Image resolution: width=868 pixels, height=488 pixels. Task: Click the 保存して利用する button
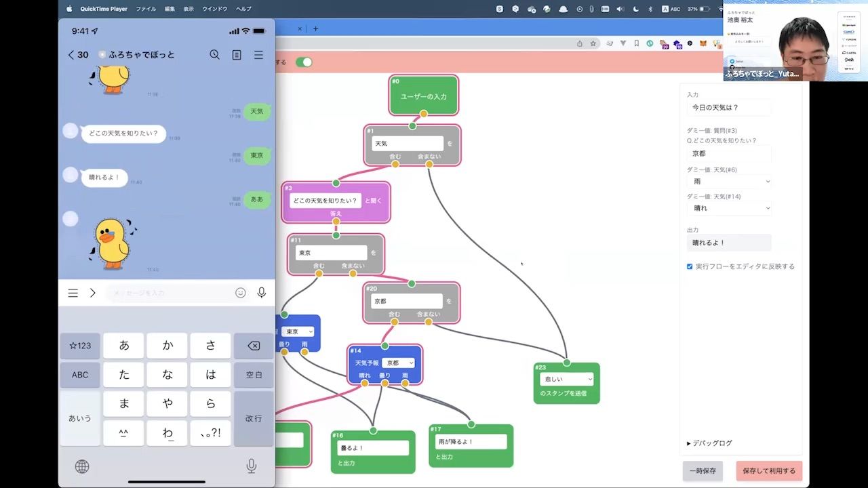(769, 471)
